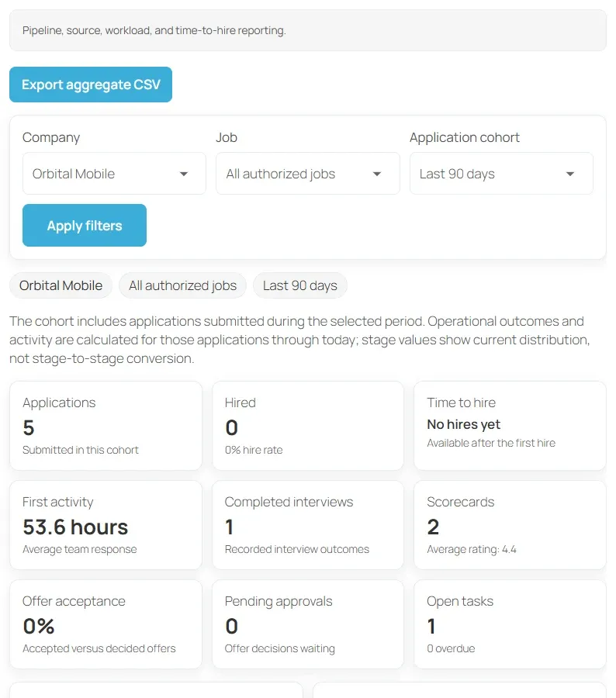616x698 pixels.
Task: Click the Open tasks card title
Action: [x=460, y=601]
